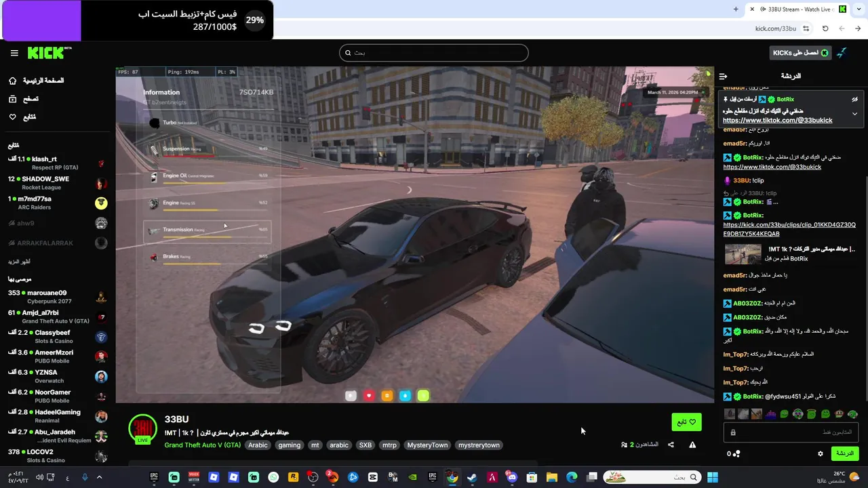Select the mtrp tag

point(389,445)
